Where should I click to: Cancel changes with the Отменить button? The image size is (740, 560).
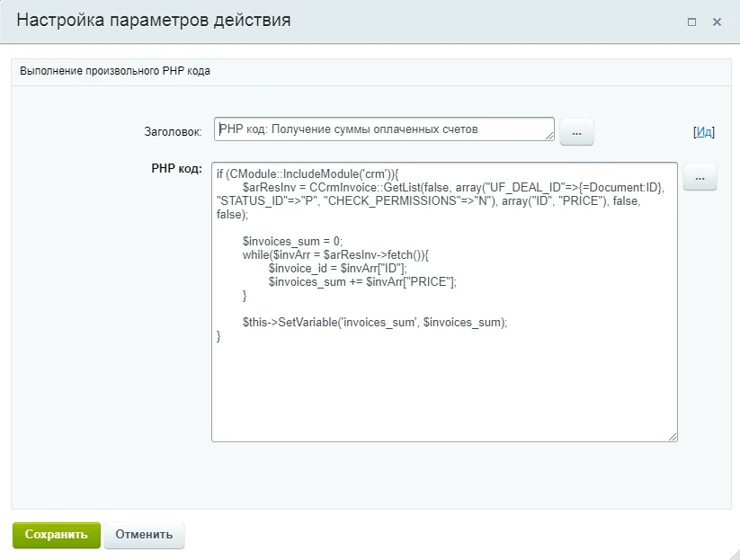(x=144, y=535)
